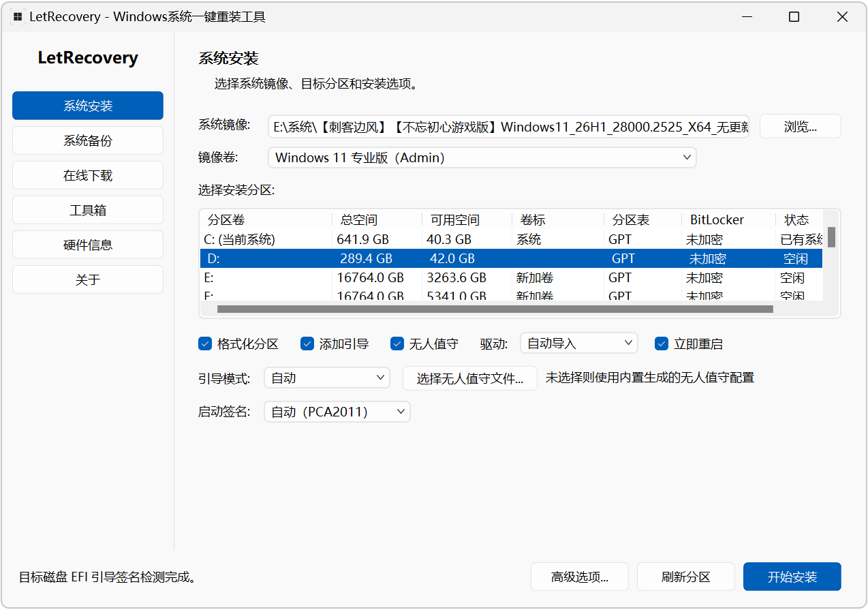
Task: Click the 未选择则使用内置生成的无人值守配置 hint text
Action: pos(650,378)
